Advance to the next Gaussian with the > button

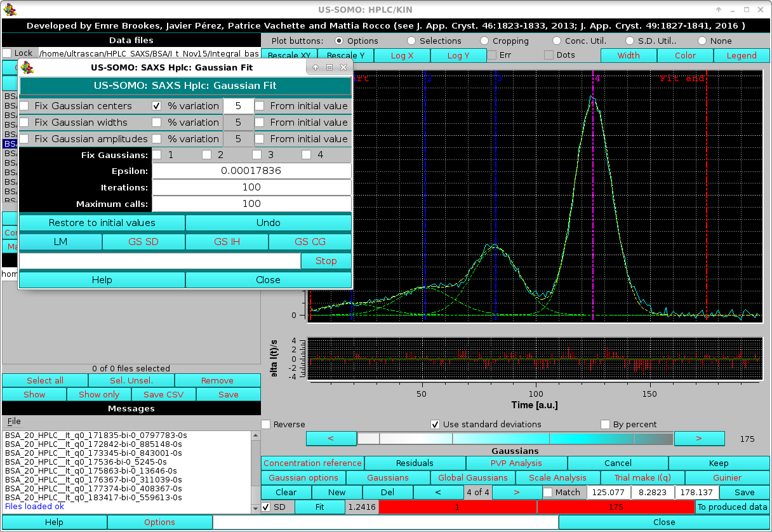(x=517, y=492)
